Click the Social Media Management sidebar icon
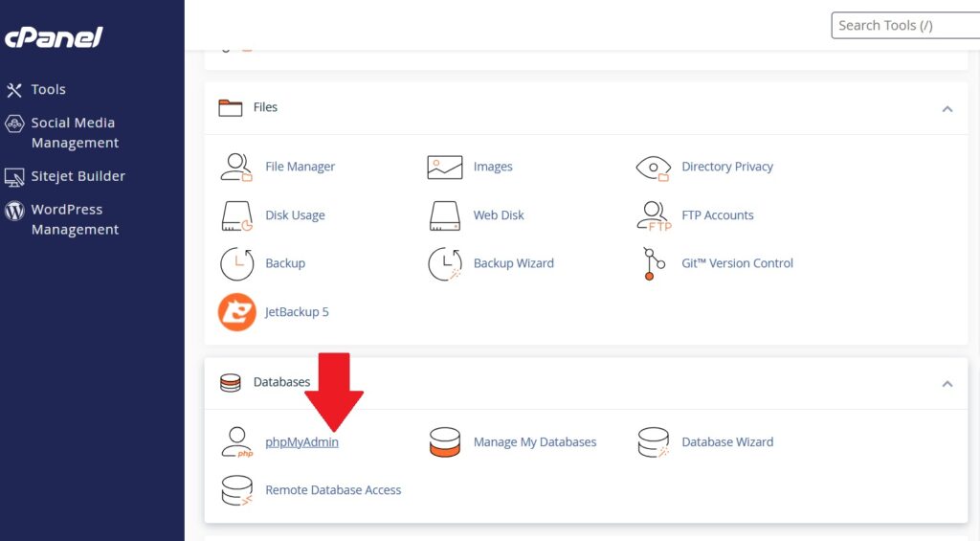 [14, 124]
